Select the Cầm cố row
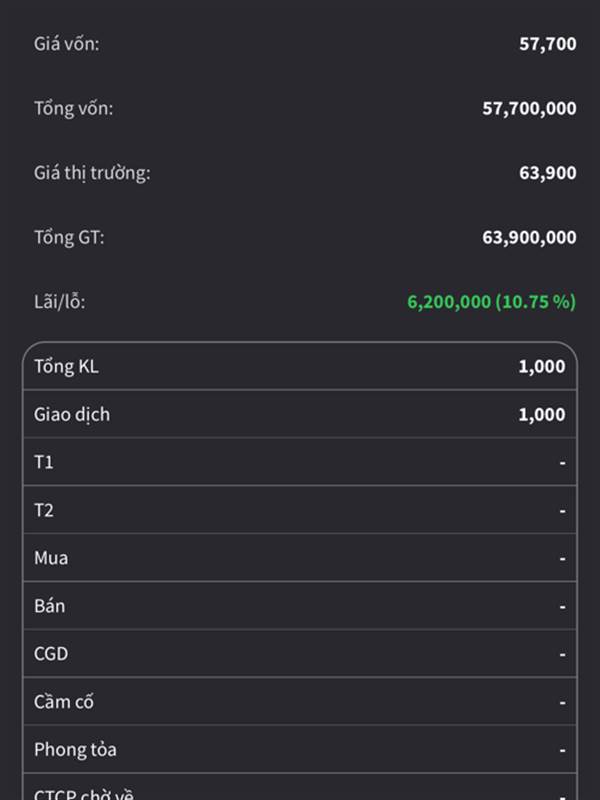 point(300,702)
